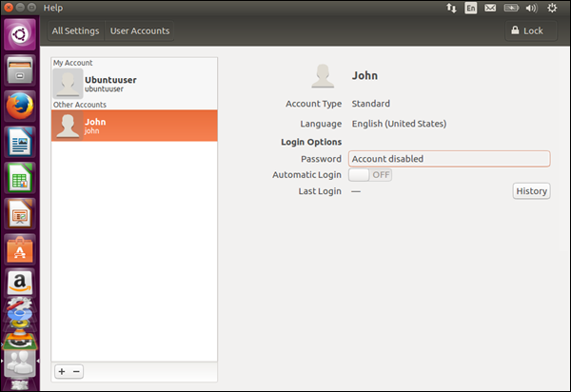Toggle the Automatic Login switch
Image resolution: width=571 pixels, height=392 pixels.
pos(370,175)
